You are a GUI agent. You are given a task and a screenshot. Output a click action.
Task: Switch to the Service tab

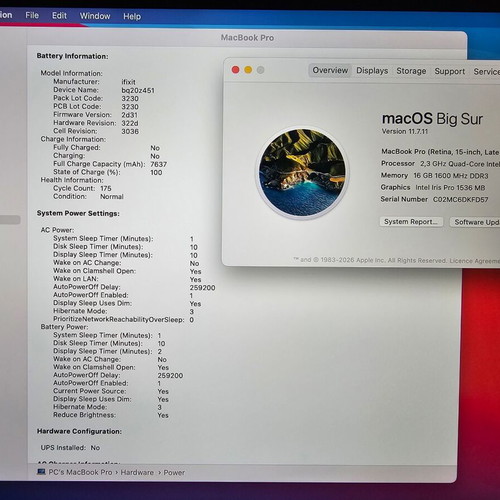[486, 72]
